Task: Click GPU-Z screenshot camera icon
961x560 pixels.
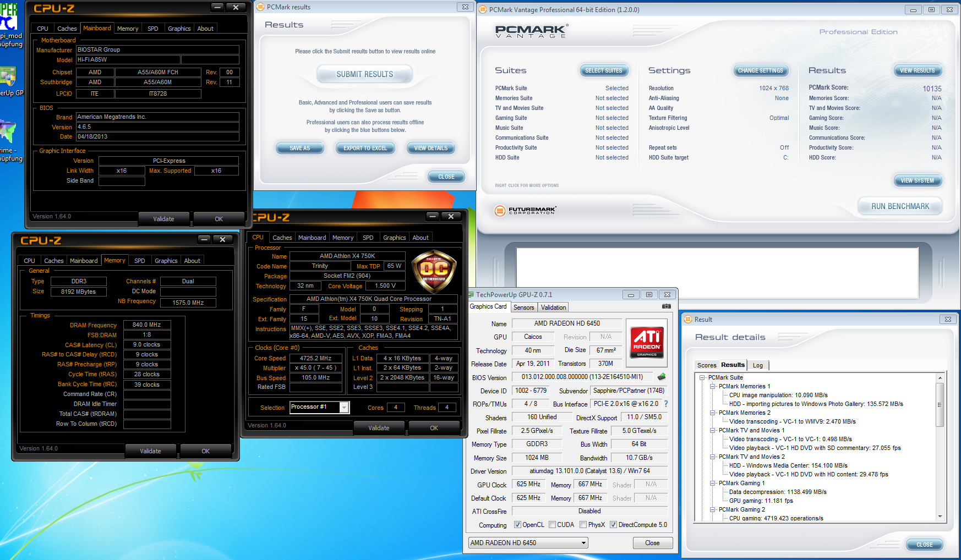Action: pyautogui.click(x=666, y=306)
